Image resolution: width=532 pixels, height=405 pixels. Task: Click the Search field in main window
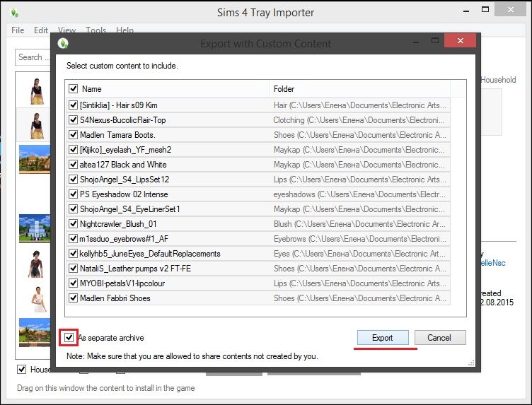pyautogui.click(x=33, y=57)
